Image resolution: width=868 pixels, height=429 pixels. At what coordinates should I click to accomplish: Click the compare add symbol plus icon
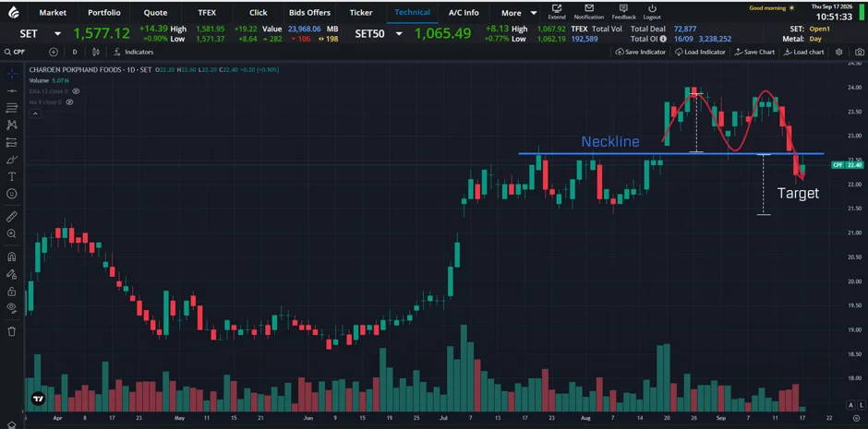(x=54, y=52)
